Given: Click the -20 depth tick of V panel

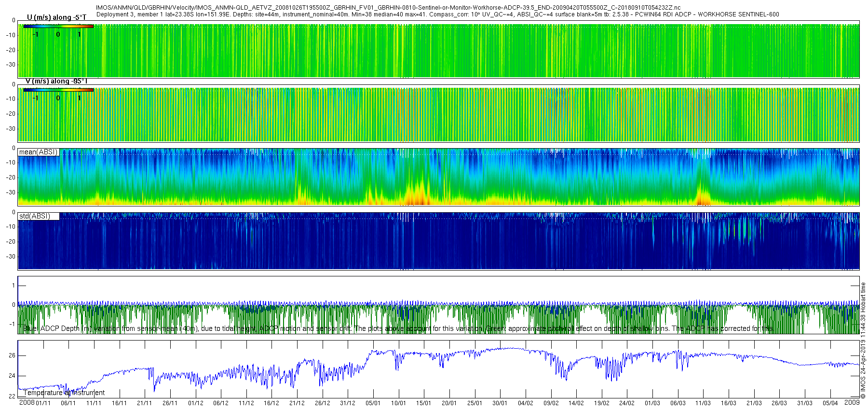Looking at the screenshot, I should pos(11,114).
